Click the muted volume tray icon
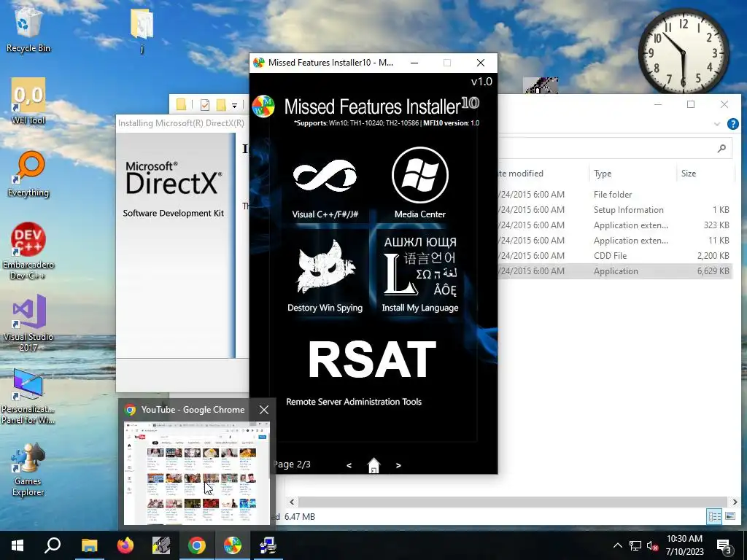The width and height of the screenshot is (747, 560). [x=653, y=545]
